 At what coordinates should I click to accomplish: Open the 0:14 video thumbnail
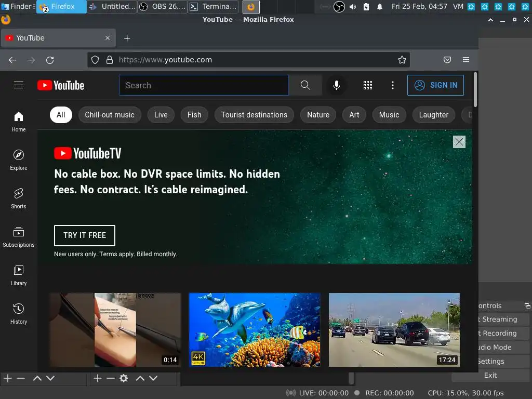click(115, 330)
